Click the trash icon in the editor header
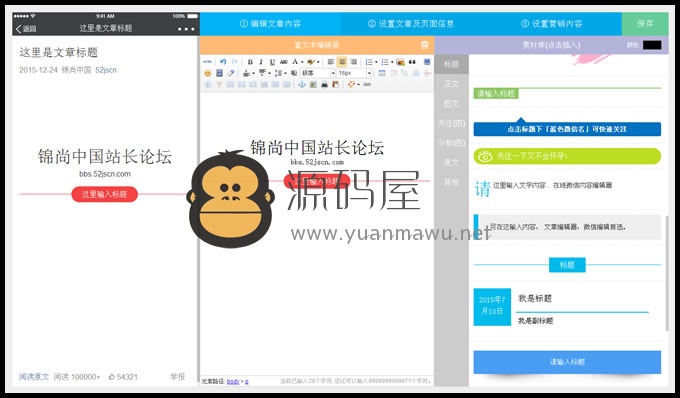This screenshot has width=680, height=398. (x=425, y=45)
